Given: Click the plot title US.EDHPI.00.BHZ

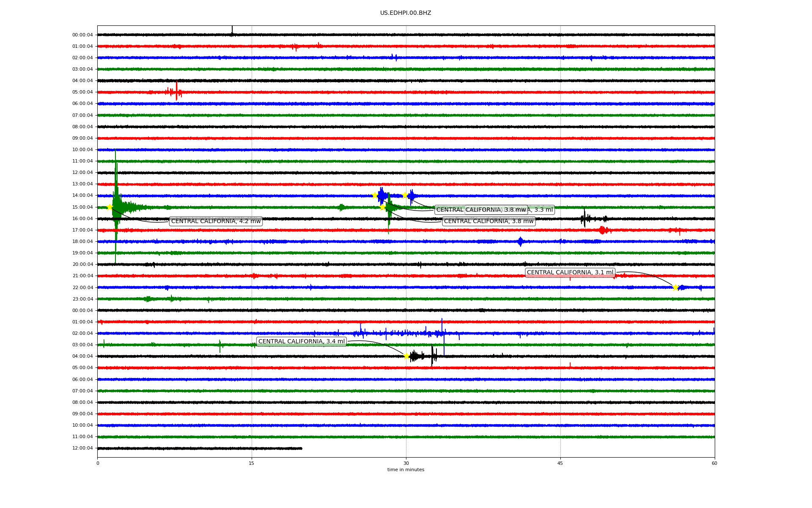Looking at the screenshot, I should coord(406,13).
